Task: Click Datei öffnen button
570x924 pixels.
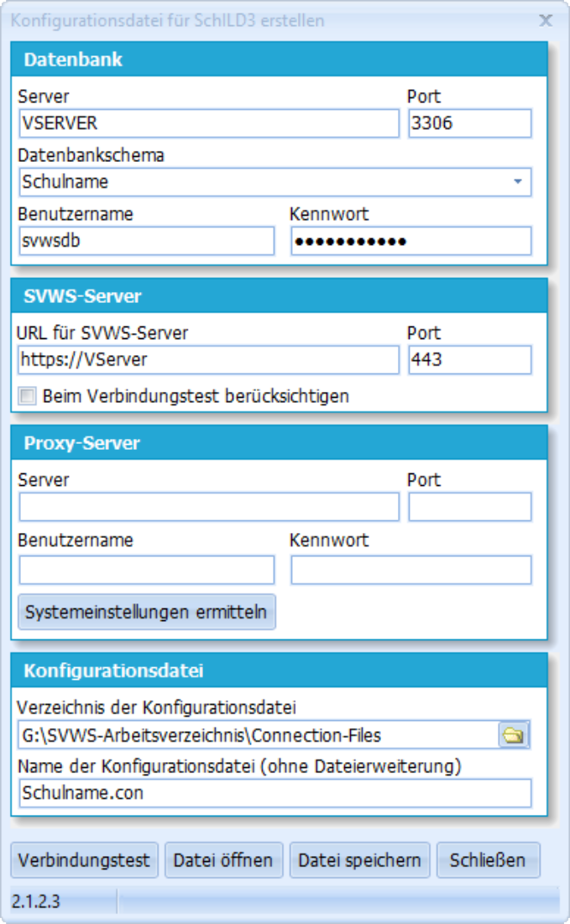Action: [223, 859]
